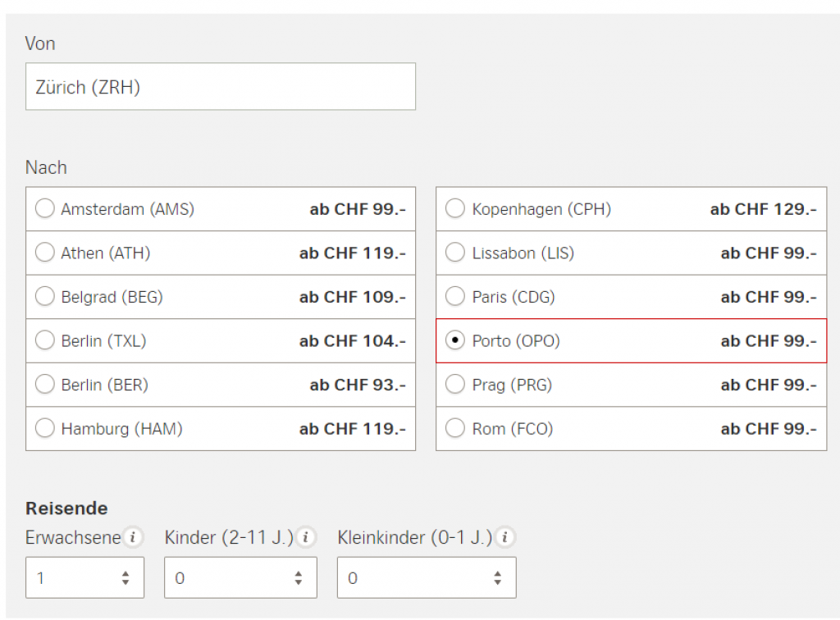Click the ab CHF 129.- price for Kopenhagen
Viewport: 840px width, 620px height.
[763, 209]
